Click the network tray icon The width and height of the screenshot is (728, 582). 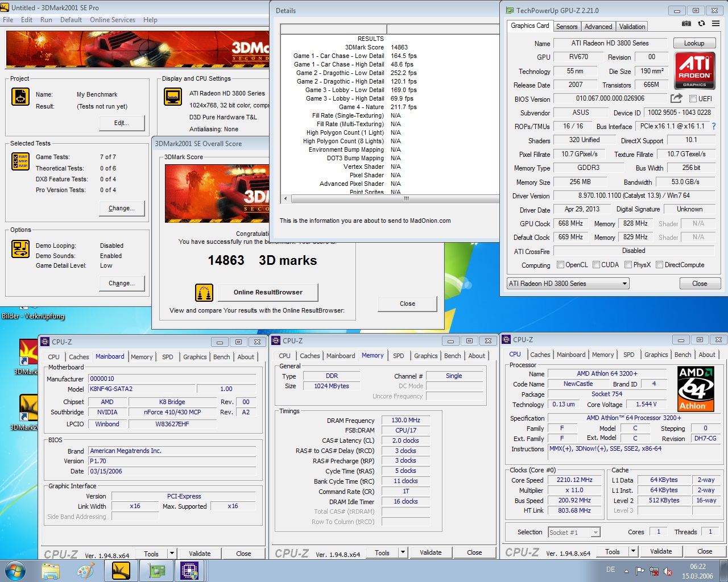click(654, 571)
